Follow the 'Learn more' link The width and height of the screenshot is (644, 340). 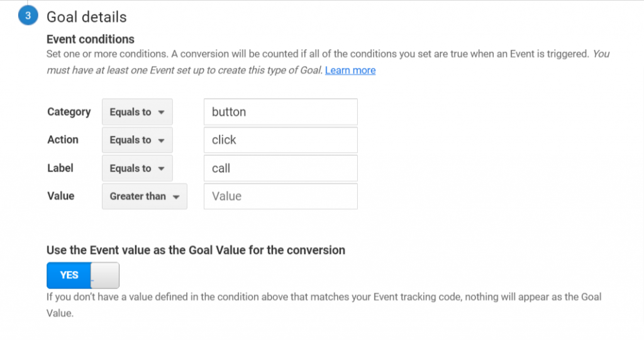tap(350, 70)
